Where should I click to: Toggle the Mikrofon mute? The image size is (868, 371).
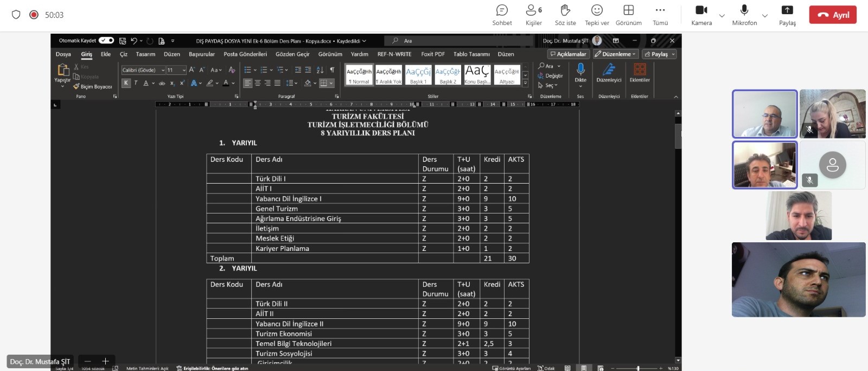pos(744,15)
